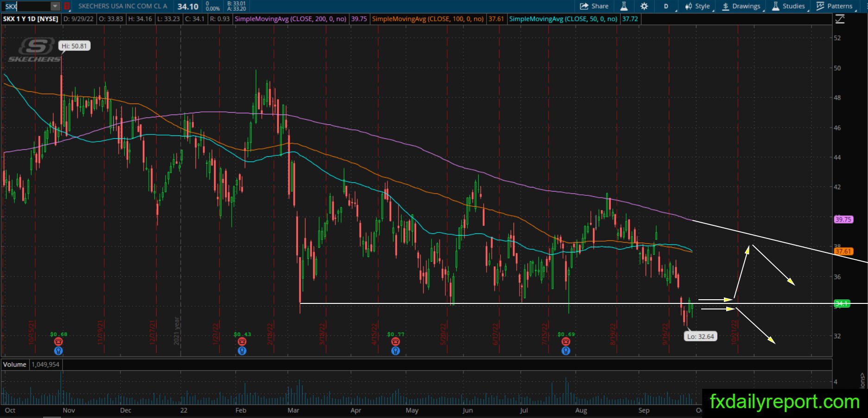Open chart settings with the gear icon
The width and height of the screenshot is (868, 418).
tap(644, 6)
